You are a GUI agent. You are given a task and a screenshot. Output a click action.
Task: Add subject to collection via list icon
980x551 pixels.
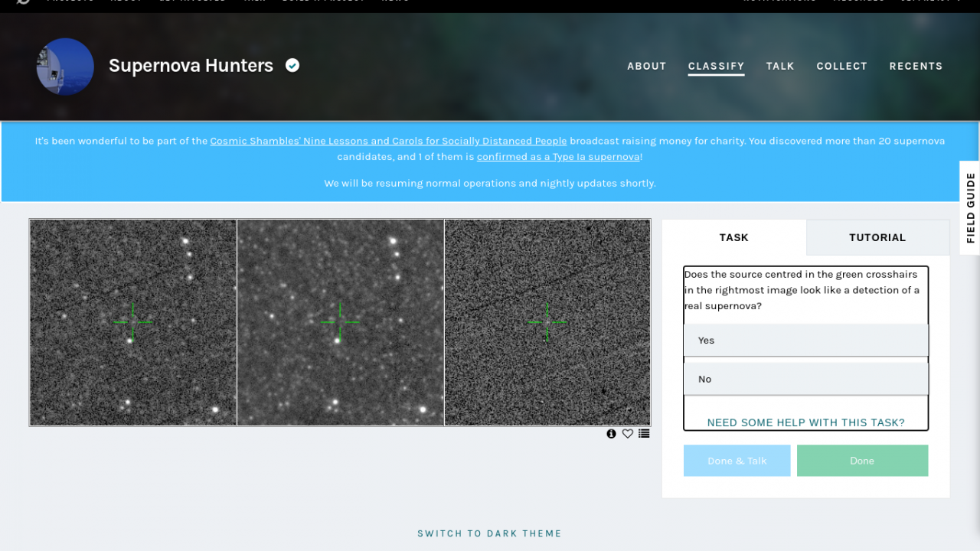[644, 434]
